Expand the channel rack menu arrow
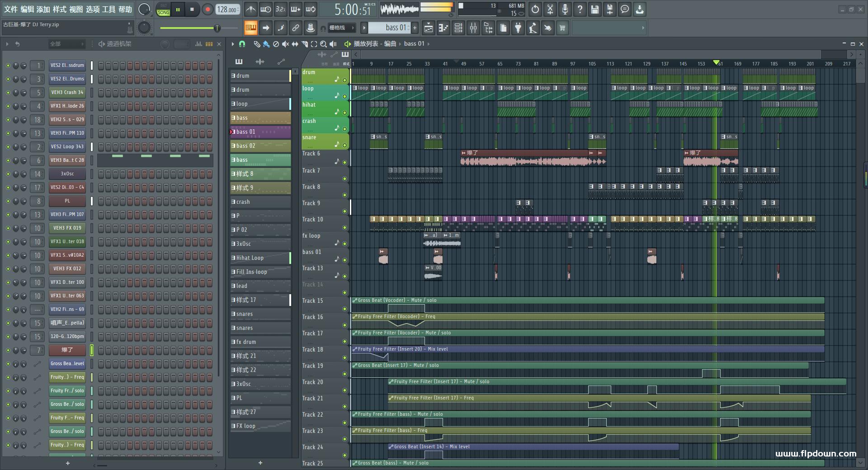This screenshot has height=470, width=868. tap(7, 44)
